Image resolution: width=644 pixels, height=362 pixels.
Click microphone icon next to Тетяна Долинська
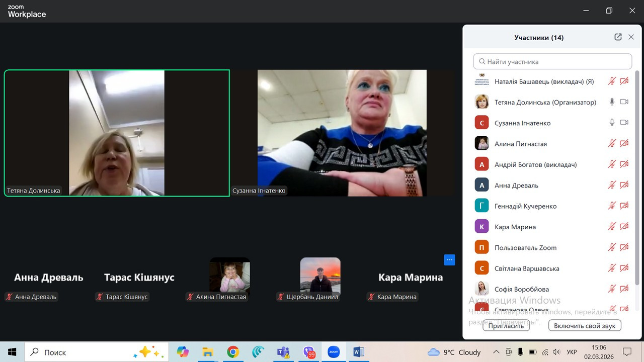coord(612,102)
